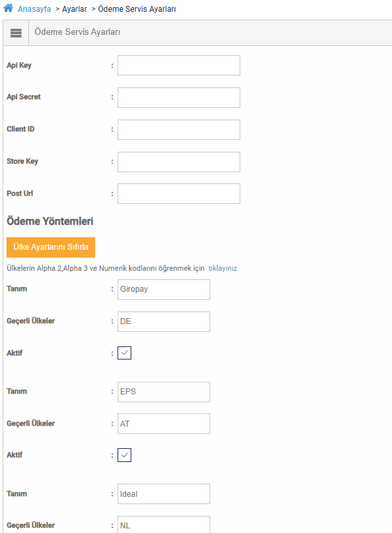Edit the DE Geçerli Ülkeler field

pos(163,321)
